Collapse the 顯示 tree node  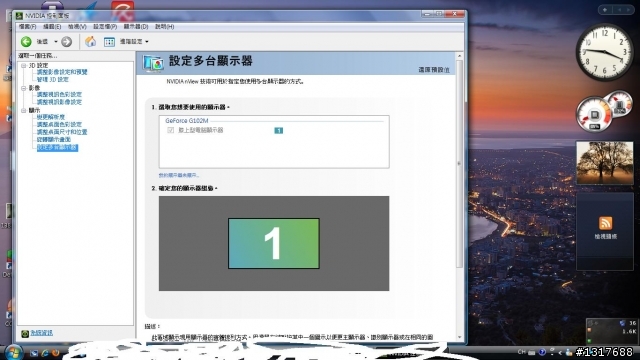[24, 110]
